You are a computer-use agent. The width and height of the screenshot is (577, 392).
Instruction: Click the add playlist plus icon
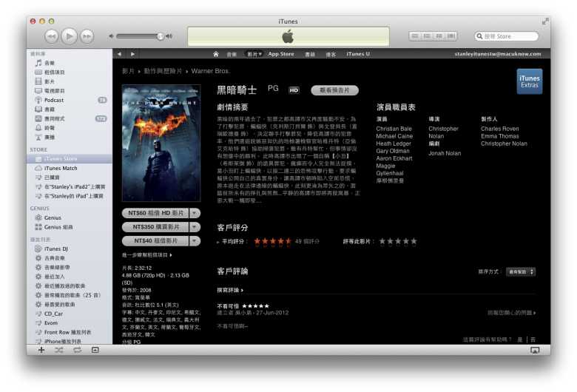(x=41, y=350)
